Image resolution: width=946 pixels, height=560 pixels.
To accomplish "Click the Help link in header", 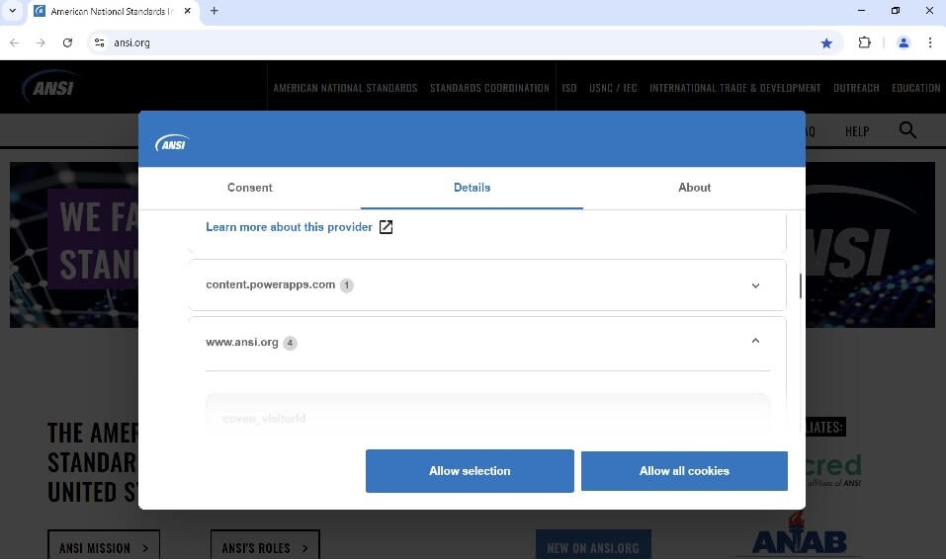I will pyautogui.click(x=857, y=130).
